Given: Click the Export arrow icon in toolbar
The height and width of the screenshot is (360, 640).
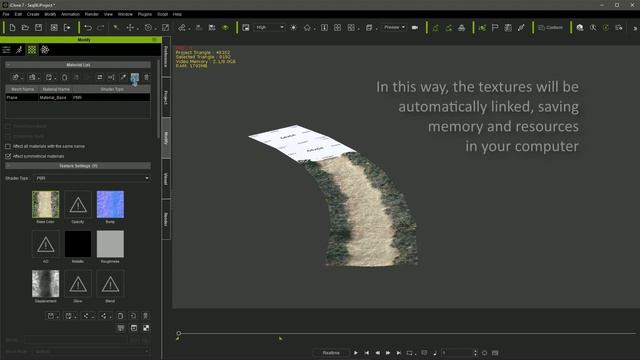Looking at the screenshot, I should 67,27.
